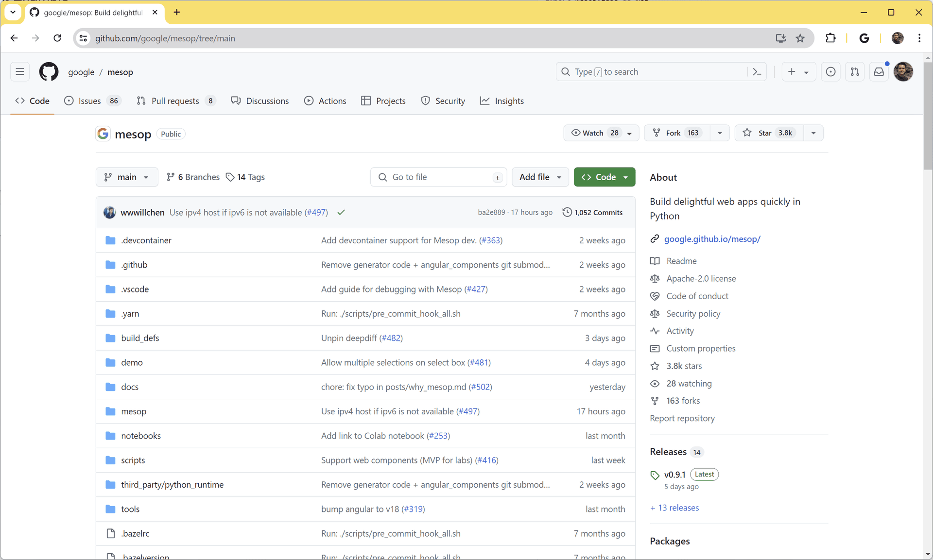Viewport: 933px width, 560px height.
Task: Click the mesop Google logo avatar
Action: (103, 134)
